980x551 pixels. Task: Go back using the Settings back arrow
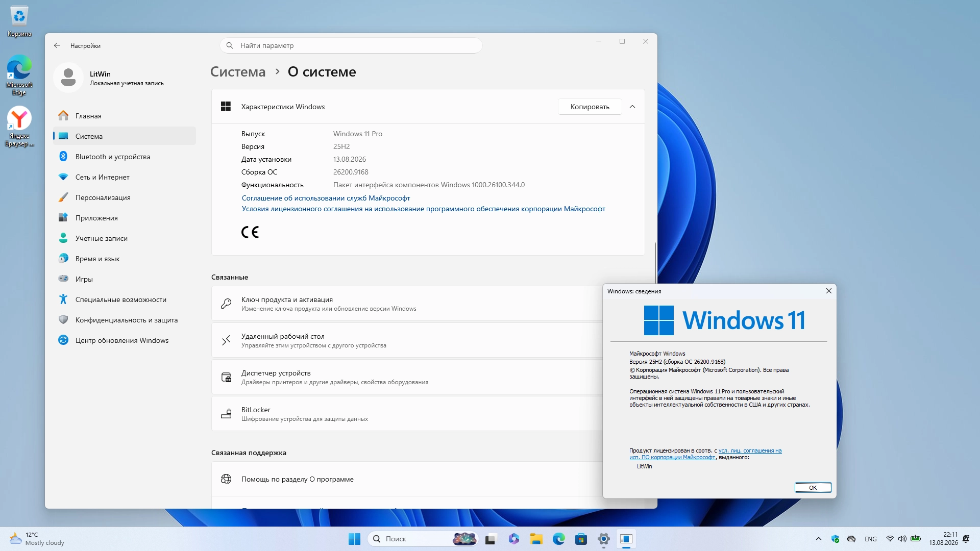[x=57, y=45]
